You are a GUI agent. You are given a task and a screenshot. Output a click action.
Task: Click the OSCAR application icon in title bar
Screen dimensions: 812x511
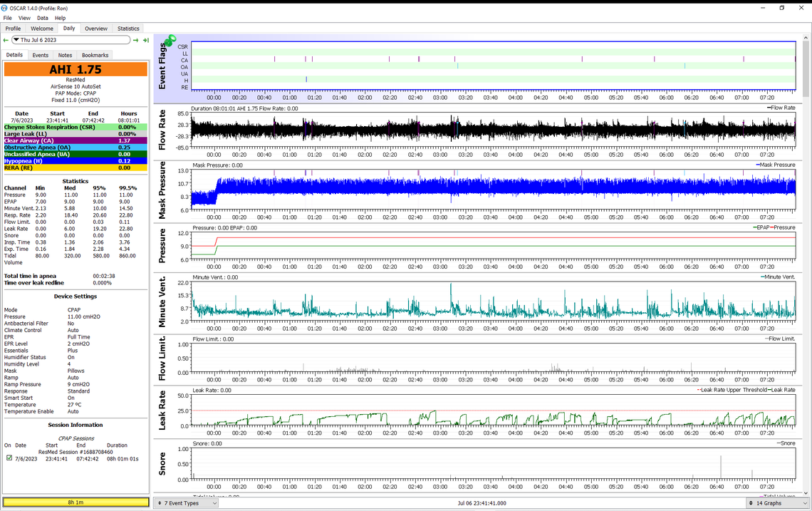[x=6, y=8]
